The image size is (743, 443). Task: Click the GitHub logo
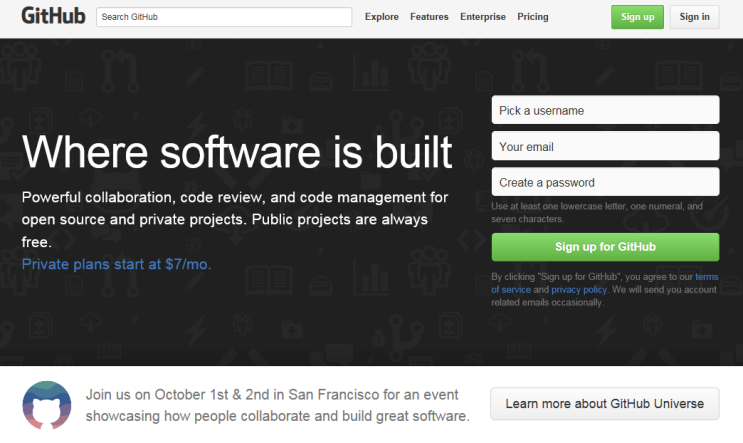53,16
